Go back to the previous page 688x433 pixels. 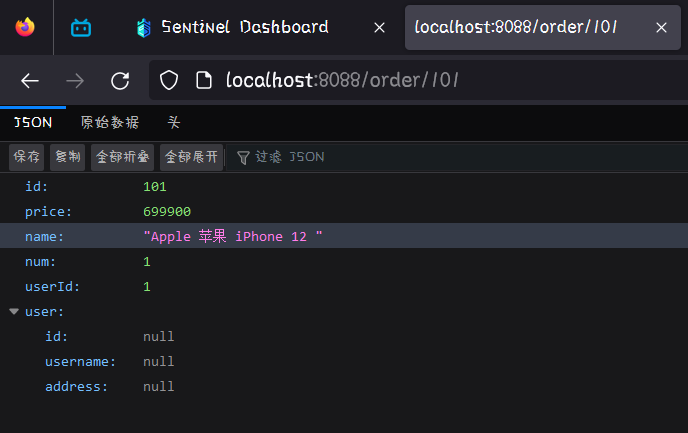point(30,81)
